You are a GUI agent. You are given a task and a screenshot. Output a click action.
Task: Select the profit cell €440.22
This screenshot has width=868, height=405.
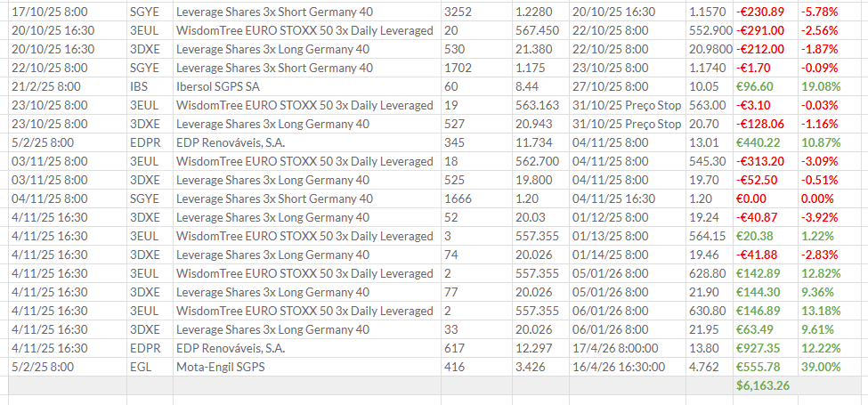pos(766,142)
